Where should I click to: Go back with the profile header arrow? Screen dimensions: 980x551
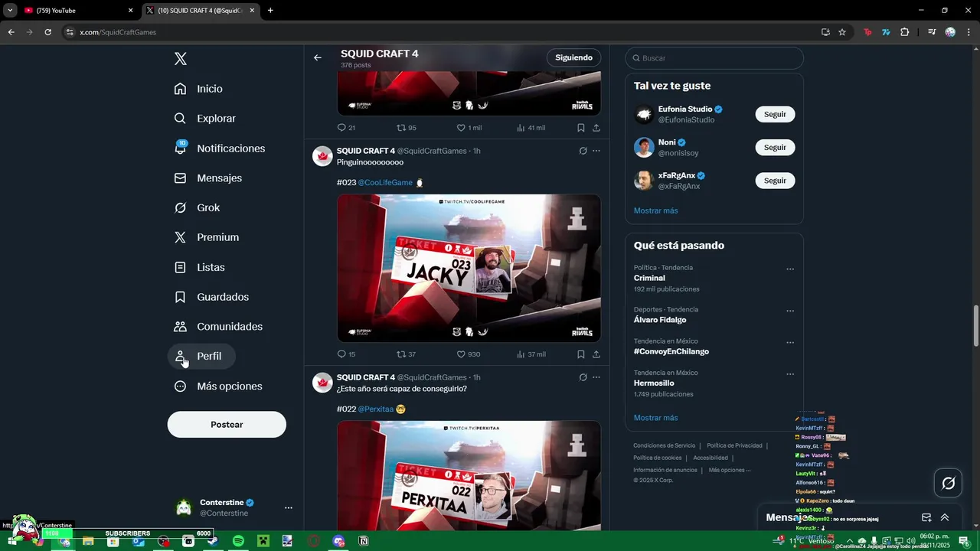click(x=318, y=58)
